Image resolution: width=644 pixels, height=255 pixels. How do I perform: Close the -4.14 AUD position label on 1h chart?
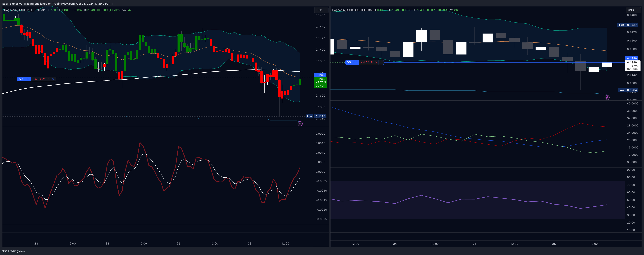click(53, 79)
